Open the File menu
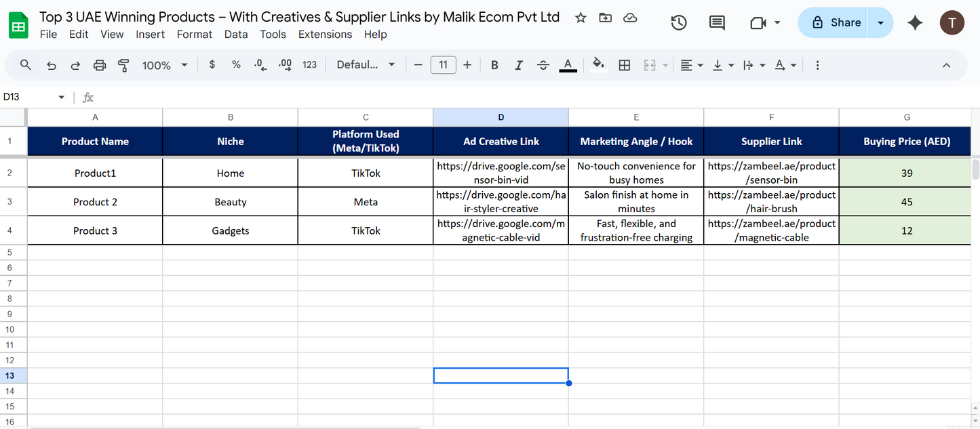This screenshot has height=429, width=980. coord(48,35)
